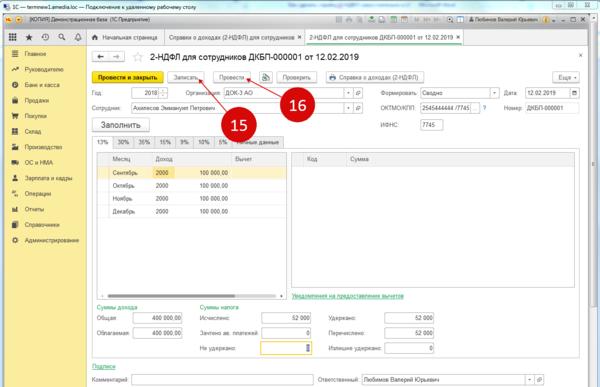Open Администрирование section
The image size is (600, 387).
52,240
